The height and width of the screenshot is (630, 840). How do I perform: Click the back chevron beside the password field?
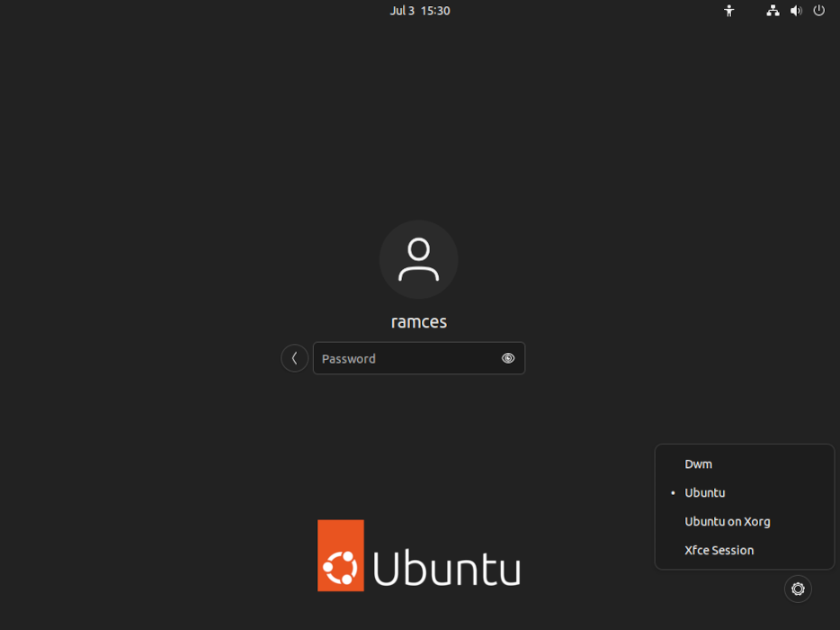294,358
